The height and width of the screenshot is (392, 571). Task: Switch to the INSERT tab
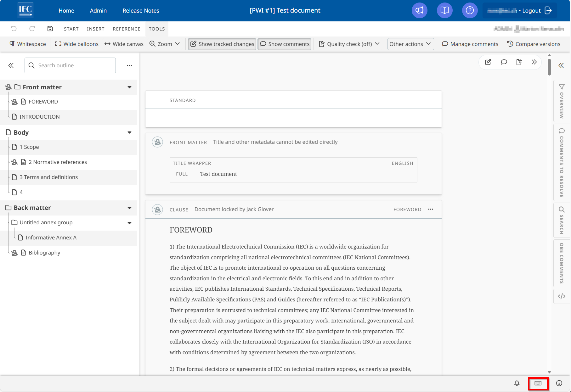point(96,29)
